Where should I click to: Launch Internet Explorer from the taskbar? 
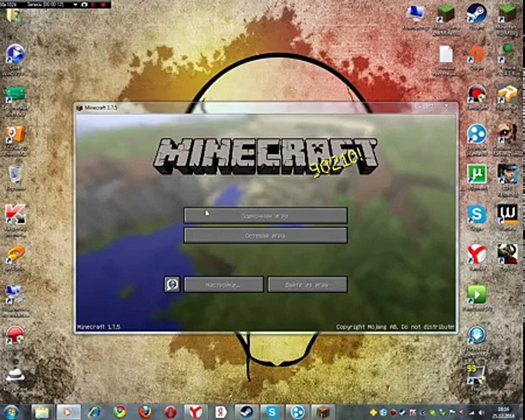click(94, 412)
